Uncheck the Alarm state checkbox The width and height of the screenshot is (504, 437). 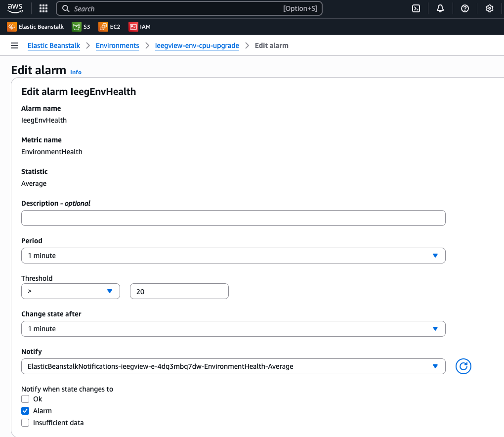[25, 411]
